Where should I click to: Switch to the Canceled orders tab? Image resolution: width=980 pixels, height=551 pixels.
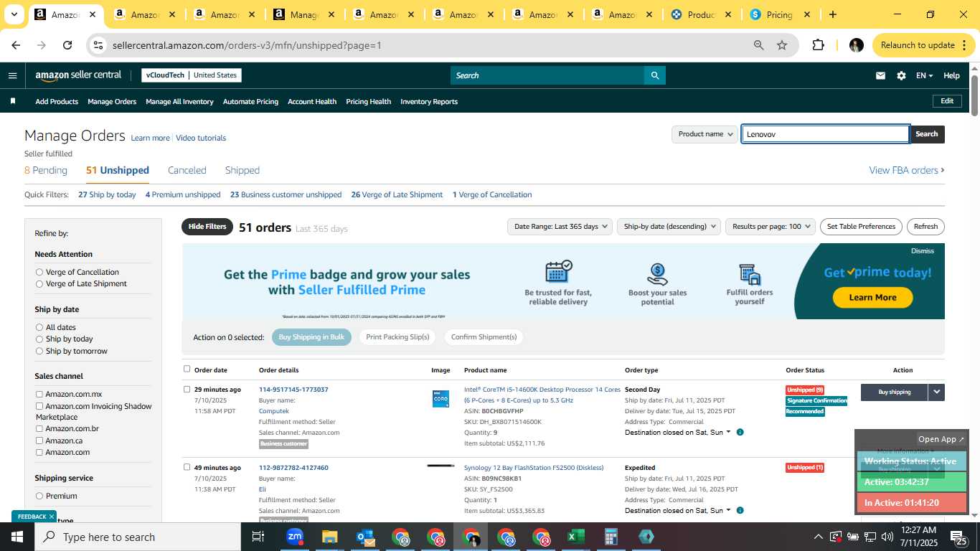187,171
